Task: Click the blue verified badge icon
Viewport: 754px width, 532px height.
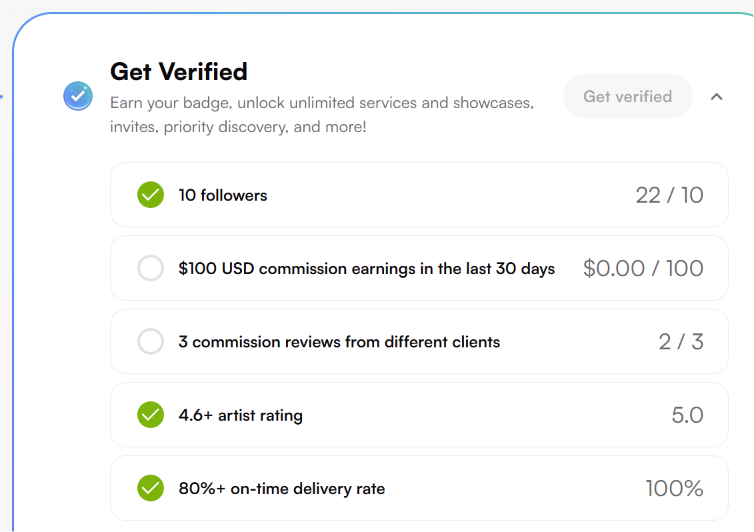Action: tap(78, 96)
